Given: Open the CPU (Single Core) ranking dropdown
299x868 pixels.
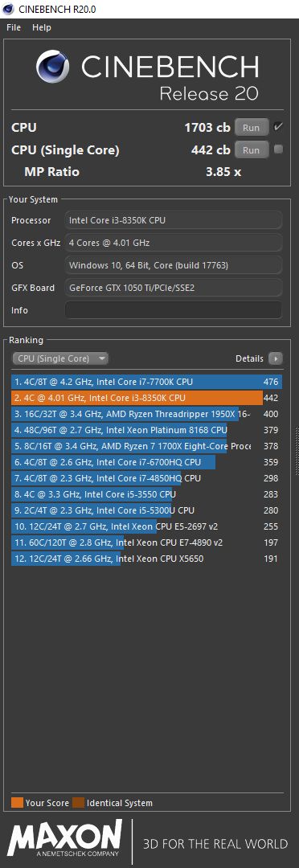Looking at the screenshot, I should pyautogui.click(x=60, y=358).
